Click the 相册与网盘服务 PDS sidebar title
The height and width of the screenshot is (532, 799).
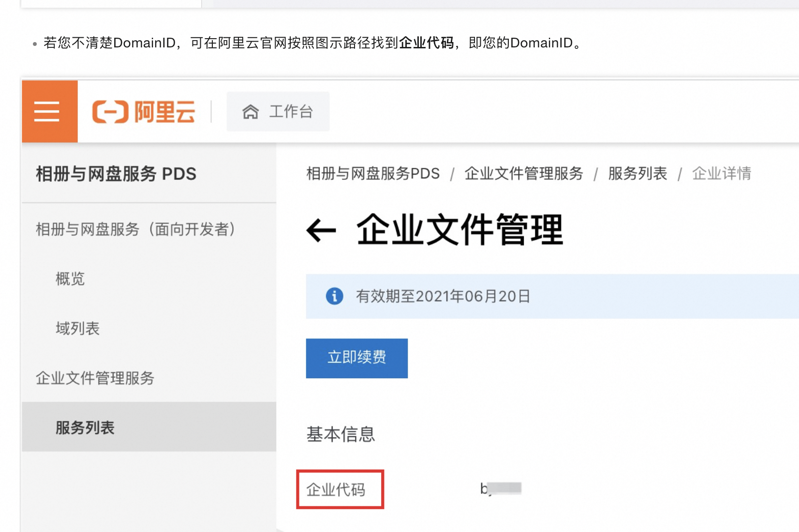coord(116,174)
